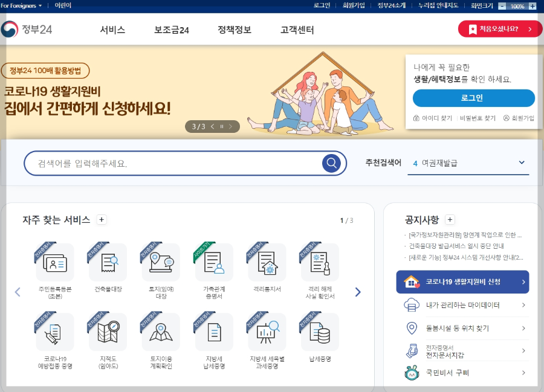Image resolution: width=544 pixels, height=392 pixels.
Task: Open the 지적도(임야도) map icon
Action: click(x=108, y=332)
